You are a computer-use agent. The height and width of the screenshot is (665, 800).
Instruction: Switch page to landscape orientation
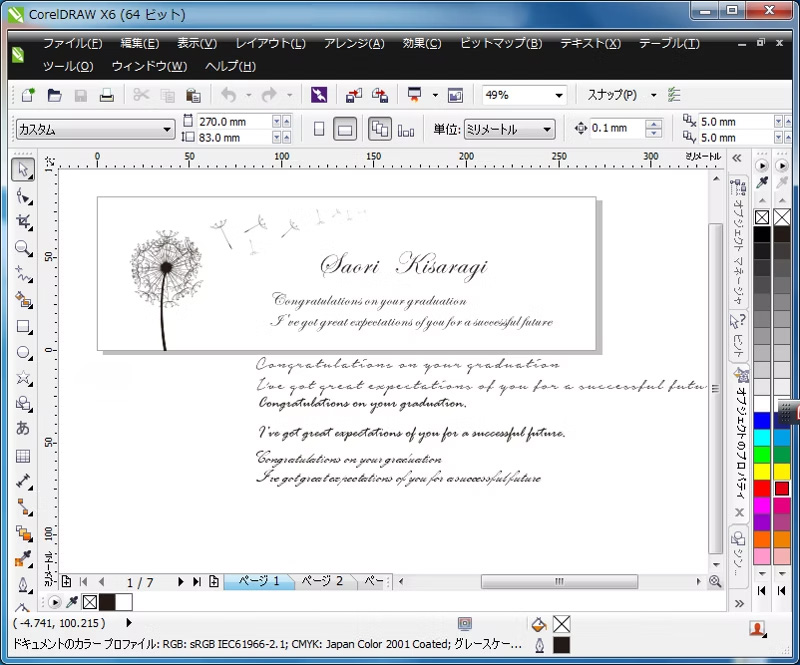pos(344,129)
